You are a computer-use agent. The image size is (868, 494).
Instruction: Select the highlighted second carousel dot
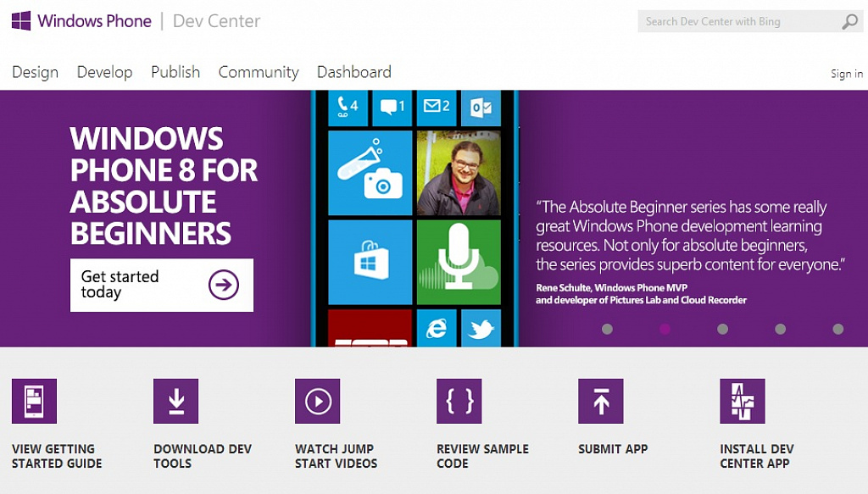coord(665,329)
